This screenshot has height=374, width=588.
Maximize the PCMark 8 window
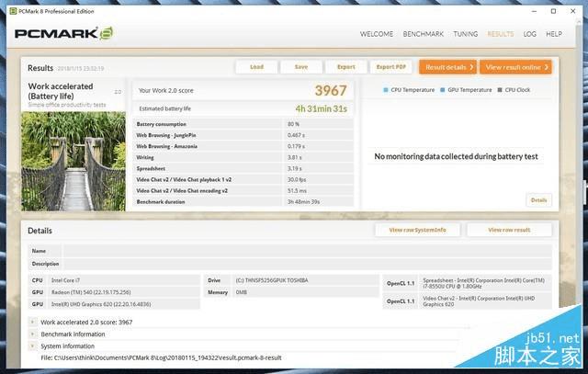point(553,11)
